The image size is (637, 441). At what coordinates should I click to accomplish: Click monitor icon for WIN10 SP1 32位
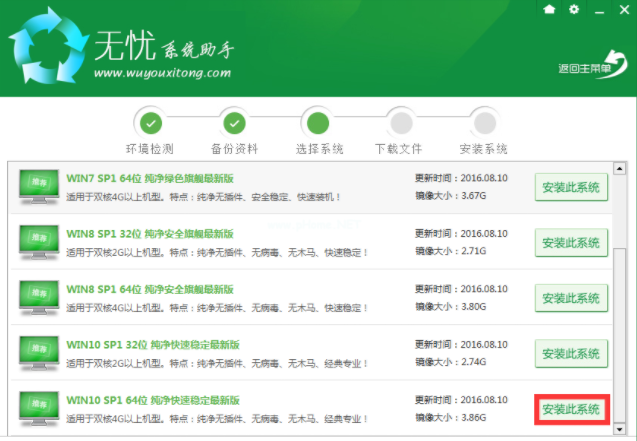[39, 354]
